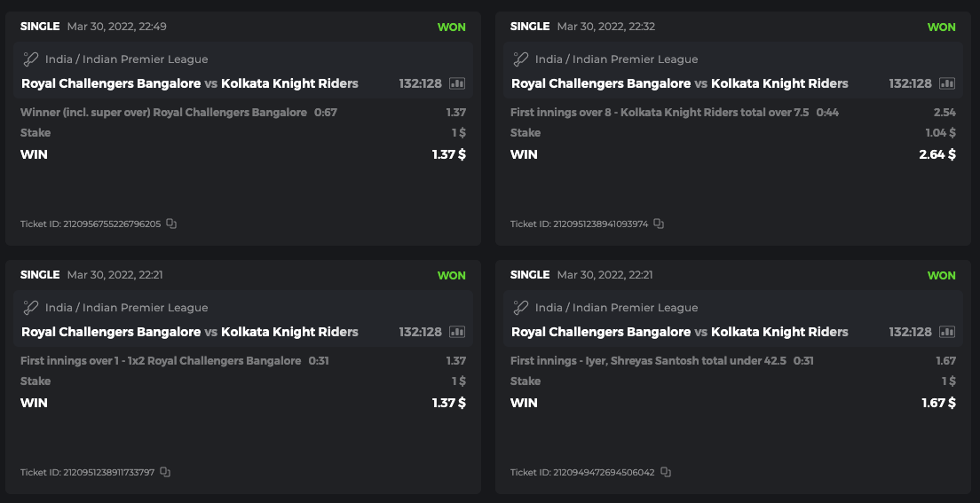
Task: Copy ticket ID ending in 506042
Action: tap(666, 473)
